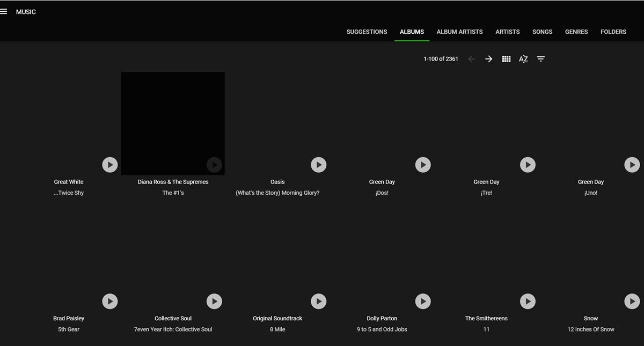Image resolution: width=644 pixels, height=346 pixels.
Task: Open the Great White artist link
Action: 69,182
